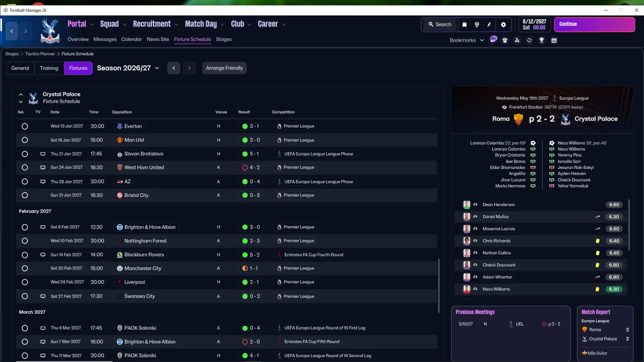644x362 pixels.
Task: Select the Man Utd fixture radio button
Action: tap(25, 140)
